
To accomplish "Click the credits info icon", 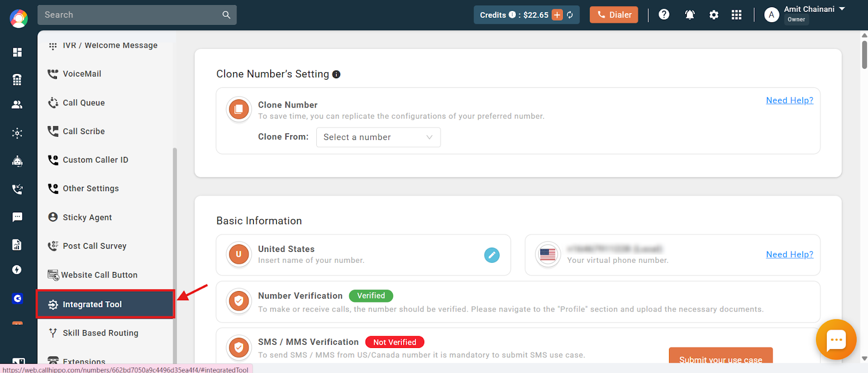I will coord(512,15).
